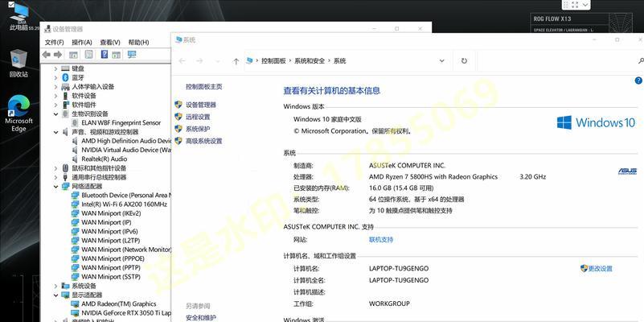
Task: Collapse the 生物识别设备 node
Action: tap(55, 114)
